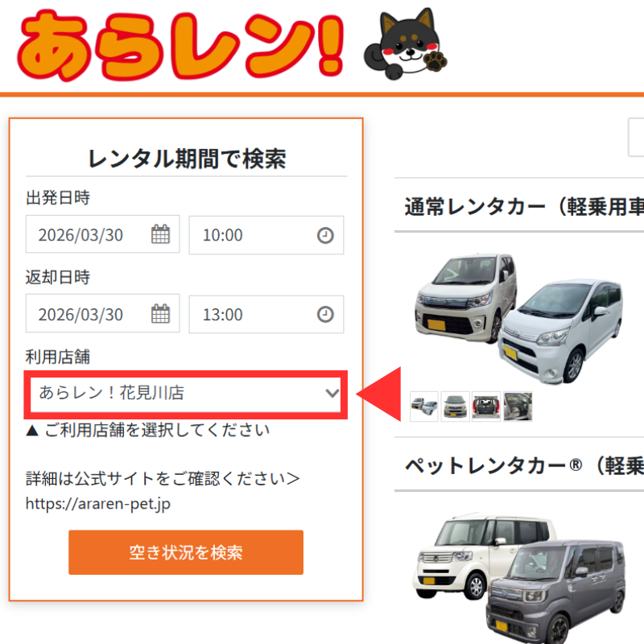
Task: Open the return date calendar icon
Action: coord(160,314)
